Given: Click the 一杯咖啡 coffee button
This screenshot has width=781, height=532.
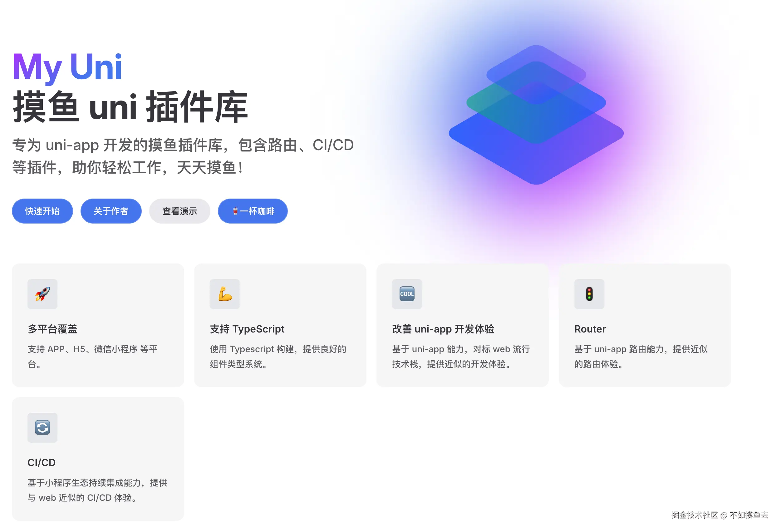Looking at the screenshot, I should tap(253, 211).
